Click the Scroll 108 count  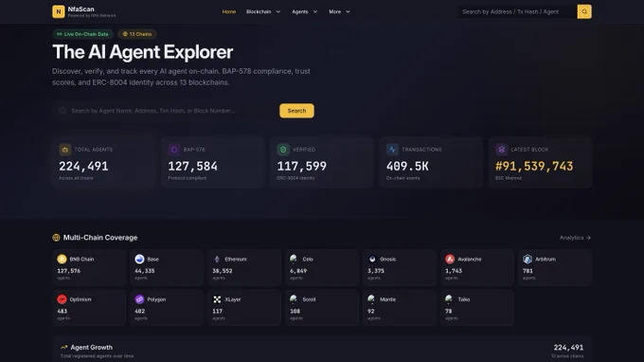(295, 311)
